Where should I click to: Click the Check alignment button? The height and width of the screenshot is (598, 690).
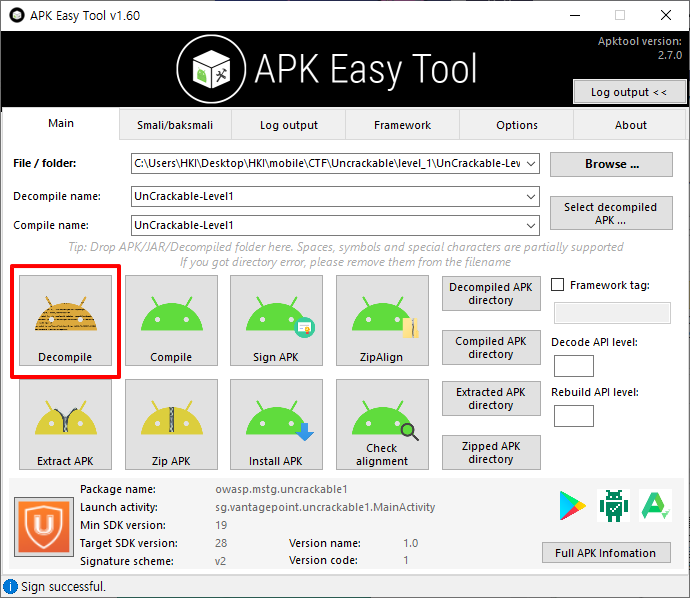pos(382,425)
